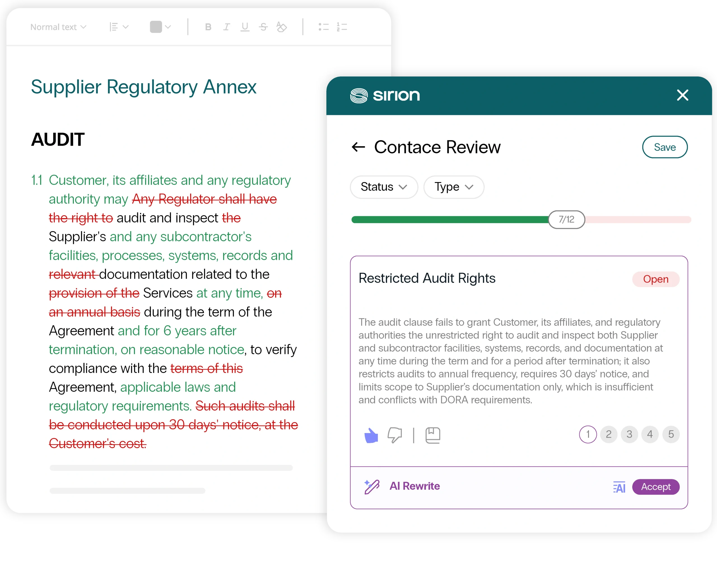Toggle the thumbs down feedback
This screenshot has height=588, width=717.
pos(395,435)
